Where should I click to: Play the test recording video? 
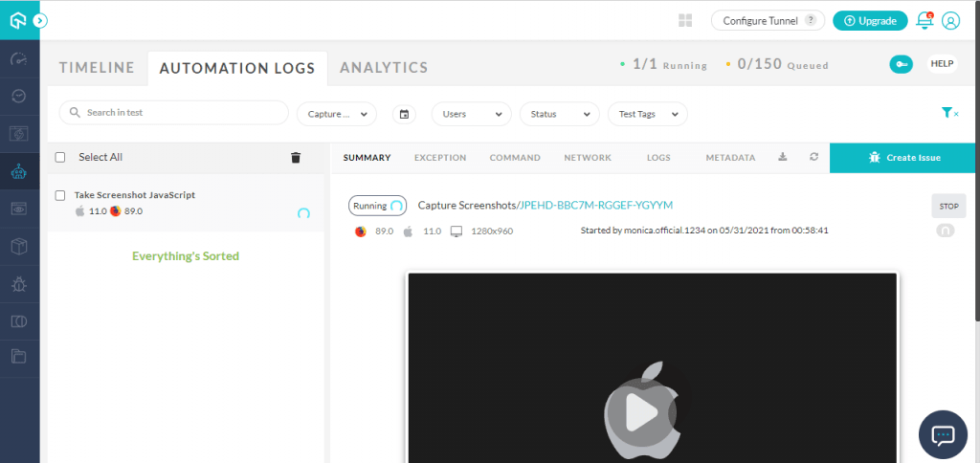[641, 413]
